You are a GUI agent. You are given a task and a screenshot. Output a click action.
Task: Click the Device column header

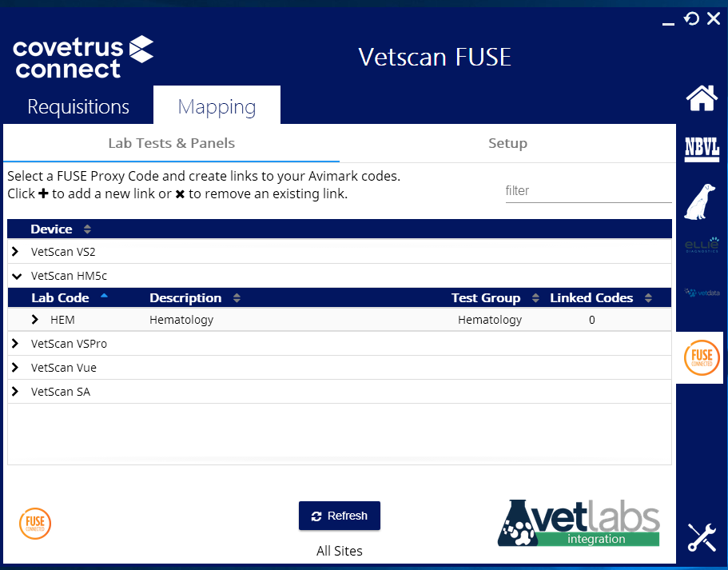(x=51, y=229)
